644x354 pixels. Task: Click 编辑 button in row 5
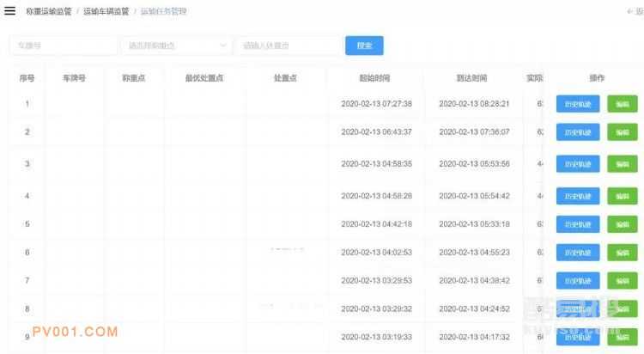(623, 224)
